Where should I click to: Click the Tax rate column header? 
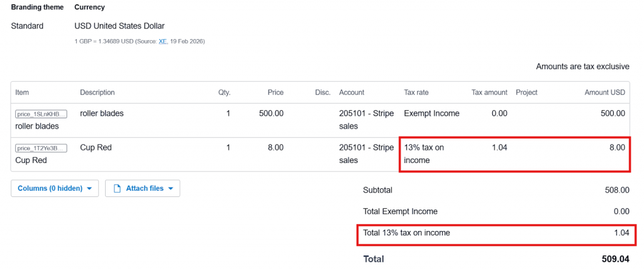point(416,93)
